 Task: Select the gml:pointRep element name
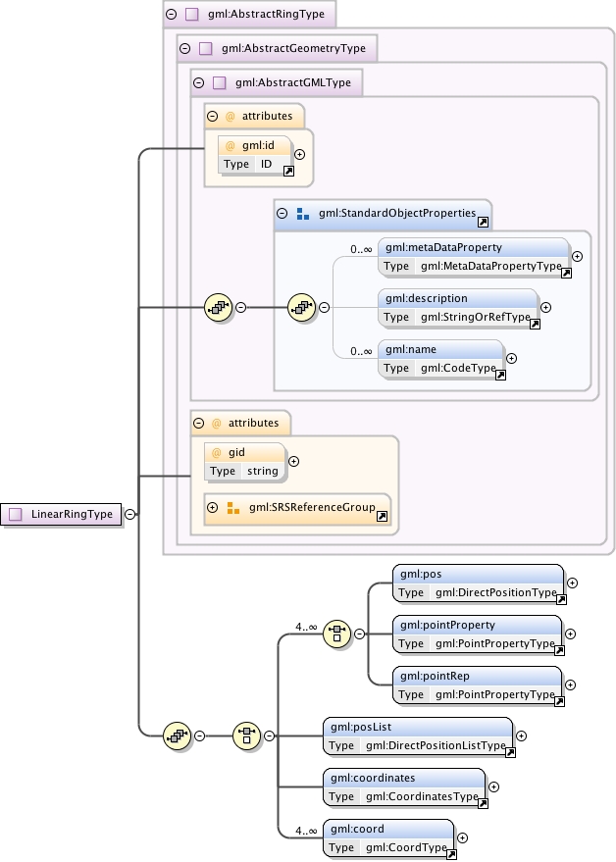[x=435, y=677]
